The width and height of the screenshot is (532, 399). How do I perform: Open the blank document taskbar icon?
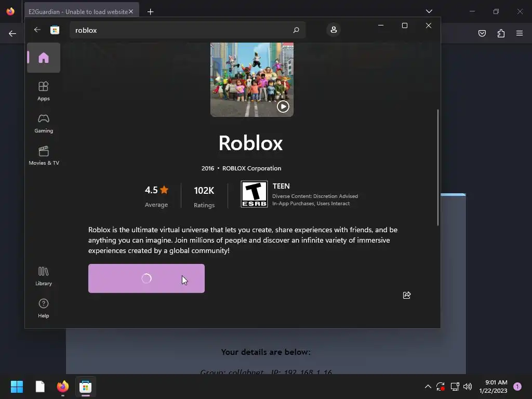[40, 387]
